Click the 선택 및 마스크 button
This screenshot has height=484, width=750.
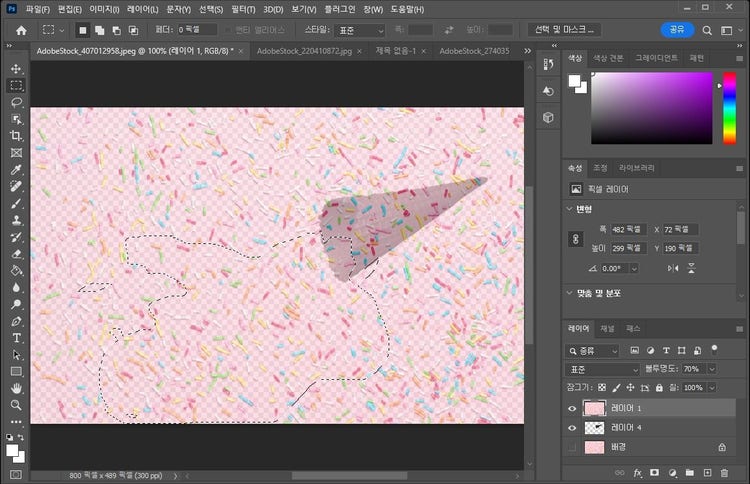[564, 30]
